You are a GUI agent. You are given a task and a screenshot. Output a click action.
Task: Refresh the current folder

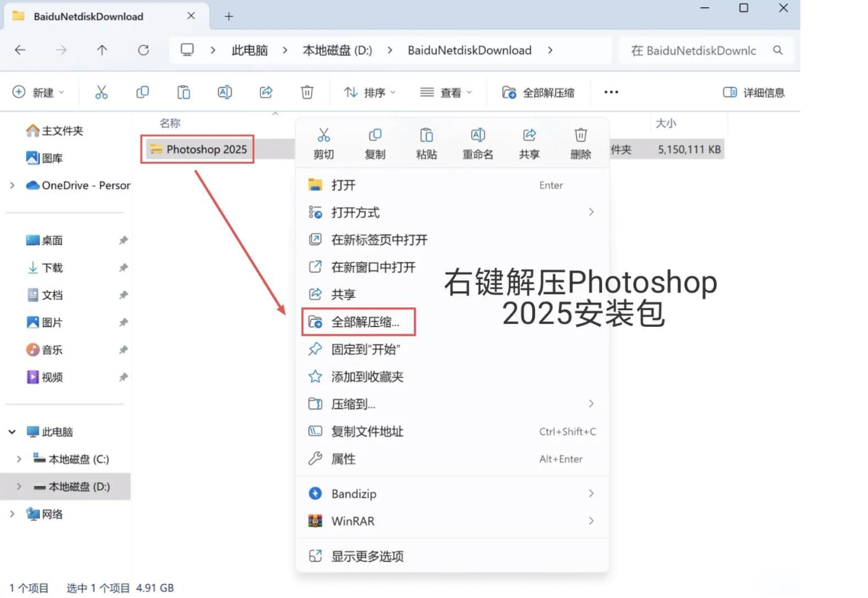(x=143, y=50)
